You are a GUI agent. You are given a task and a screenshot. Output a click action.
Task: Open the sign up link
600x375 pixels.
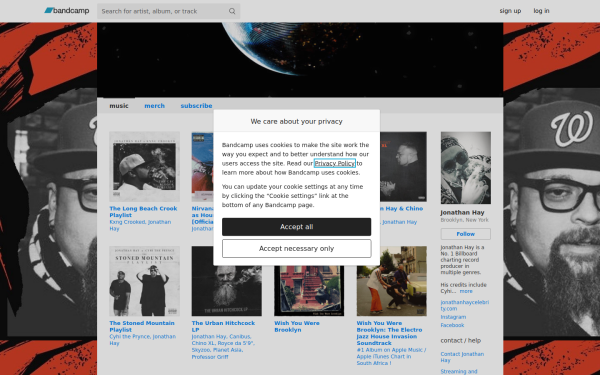(510, 11)
